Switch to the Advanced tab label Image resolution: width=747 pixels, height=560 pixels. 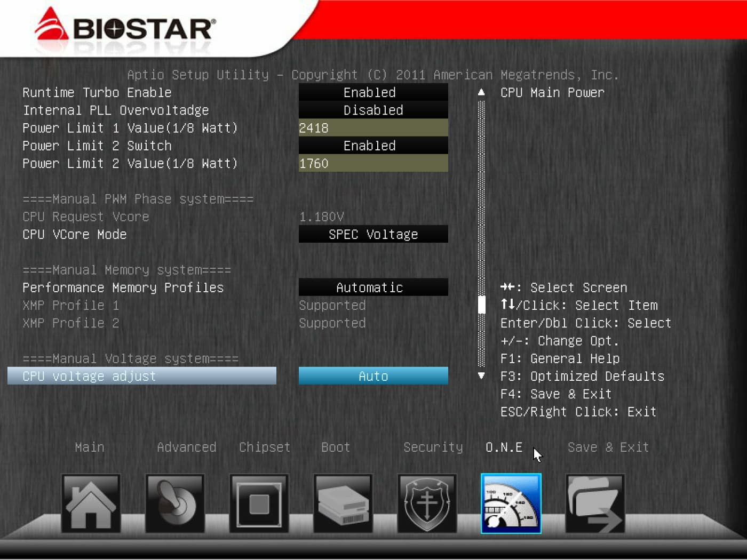click(187, 447)
